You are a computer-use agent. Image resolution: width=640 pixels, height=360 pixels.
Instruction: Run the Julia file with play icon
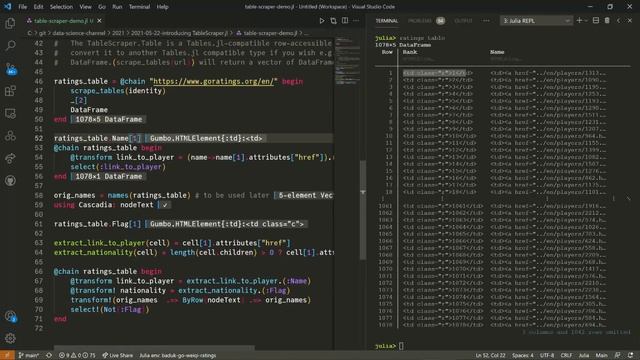pos(322,20)
